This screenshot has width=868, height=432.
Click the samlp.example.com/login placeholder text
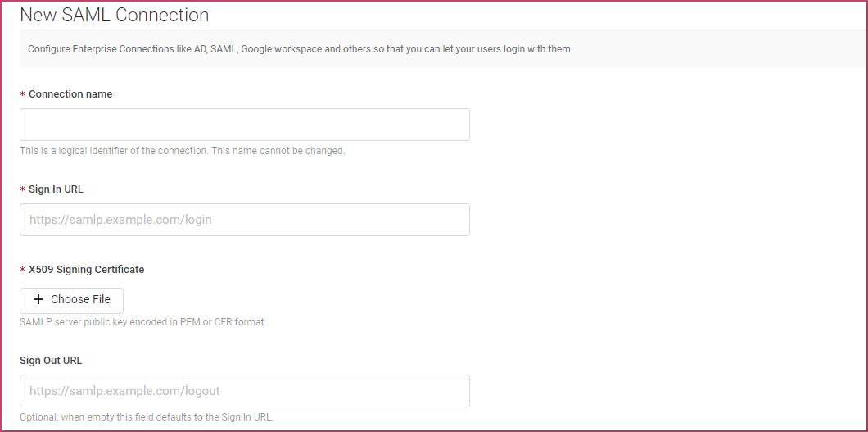(120, 220)
